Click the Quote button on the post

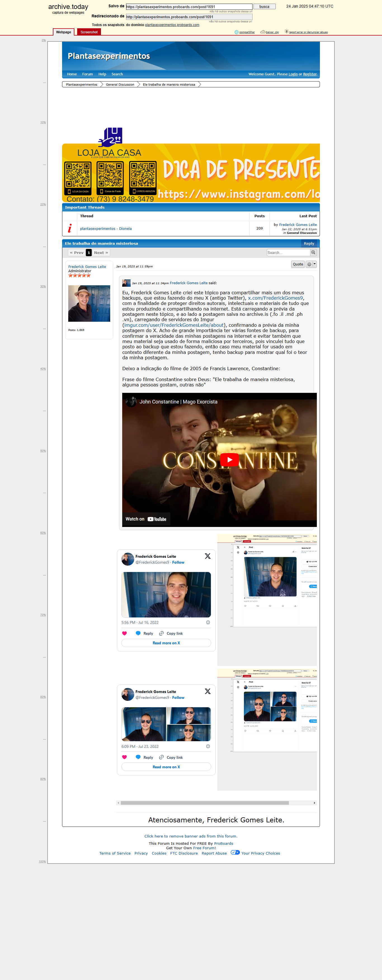[x=298, y=264]
